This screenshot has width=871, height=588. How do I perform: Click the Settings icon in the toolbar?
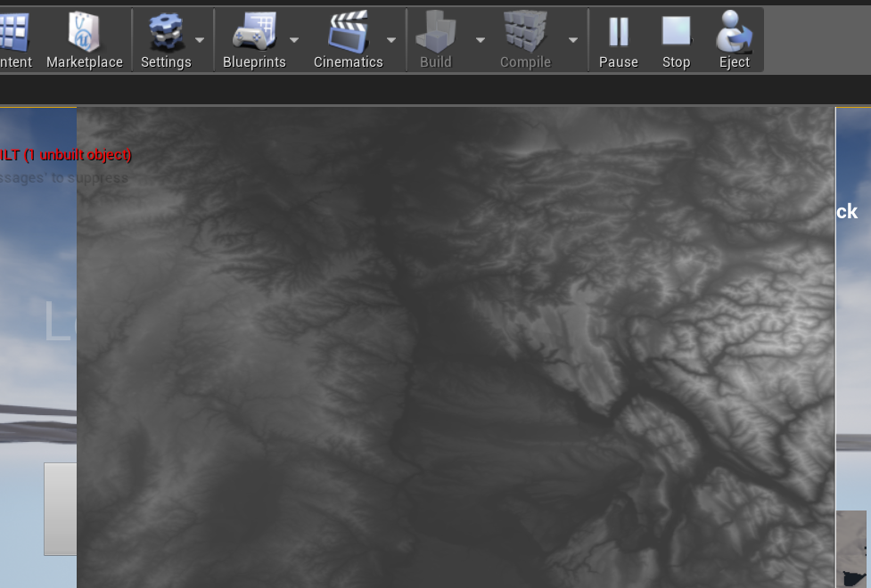(x=165, y=36)
